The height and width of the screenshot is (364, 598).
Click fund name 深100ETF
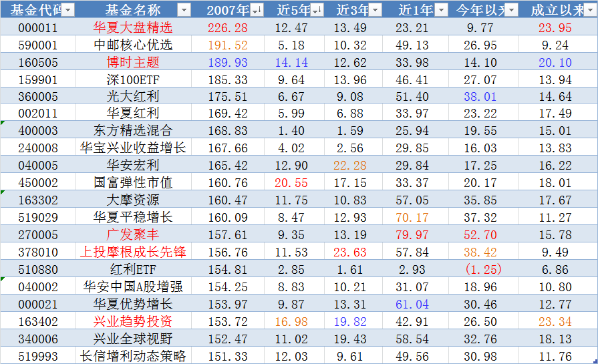(133, 79)
